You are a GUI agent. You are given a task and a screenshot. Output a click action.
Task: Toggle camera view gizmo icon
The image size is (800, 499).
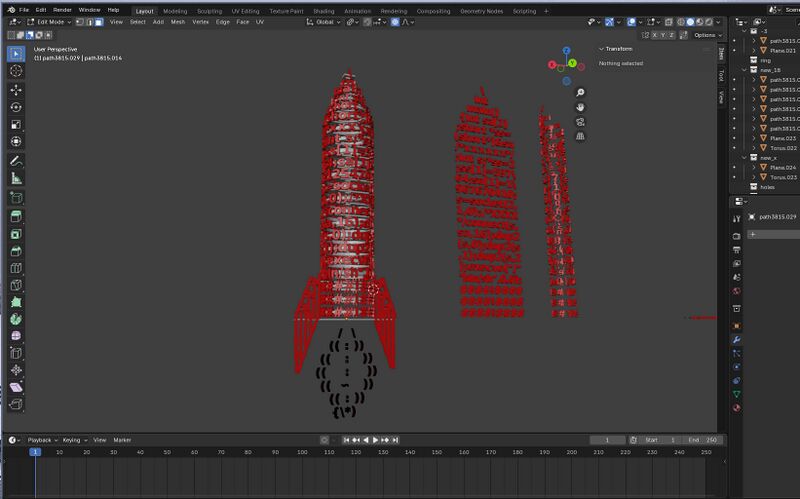tap(580, 122)
